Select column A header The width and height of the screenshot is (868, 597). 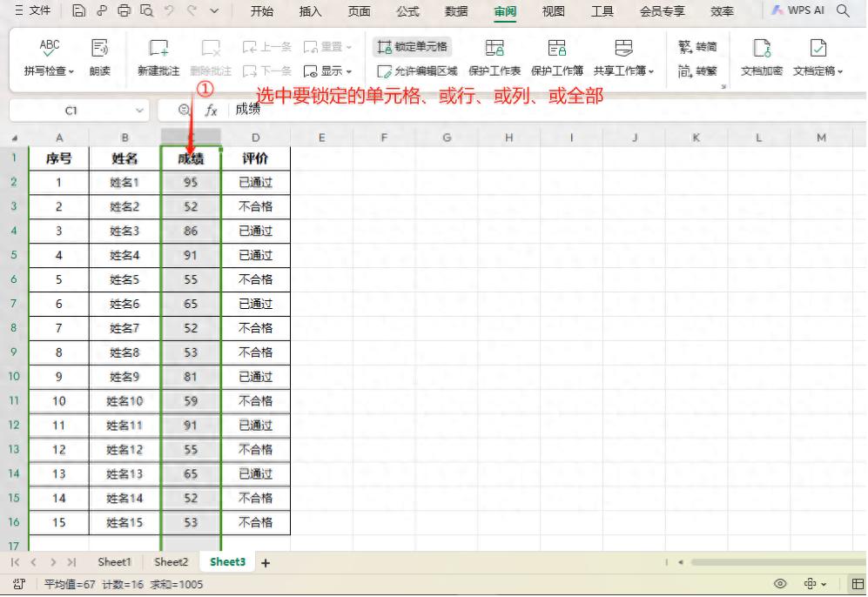[x=58, y=138]
